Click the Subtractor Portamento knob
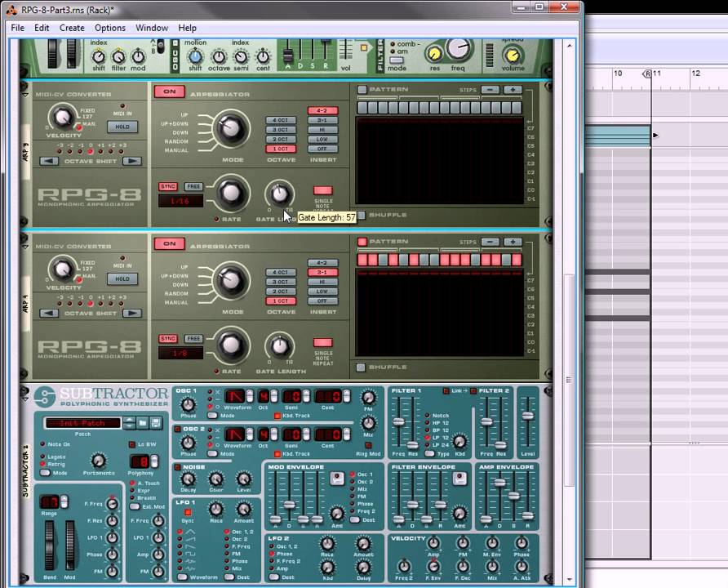This screenshot has width=728, height=588. click(x=99, y=461)
